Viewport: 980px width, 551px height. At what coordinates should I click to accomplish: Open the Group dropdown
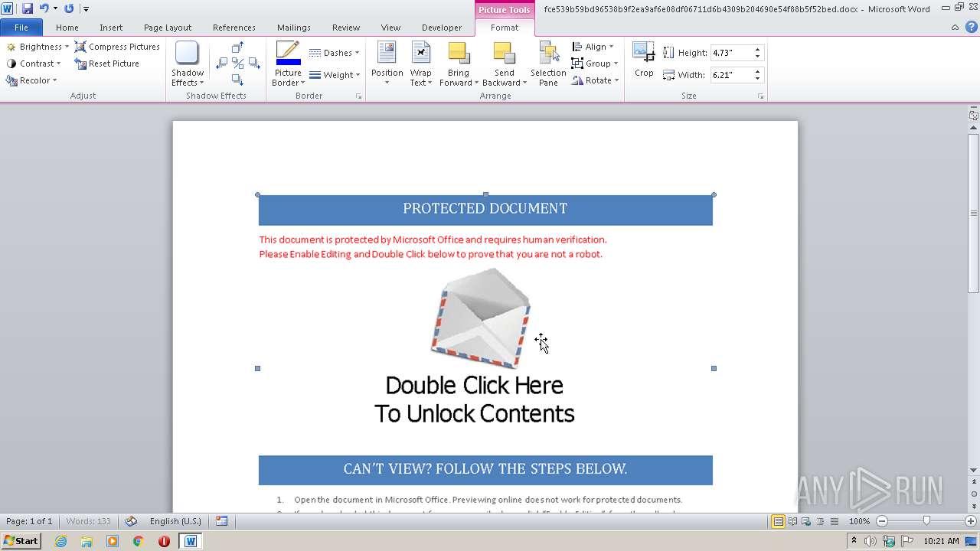(595, 64)
